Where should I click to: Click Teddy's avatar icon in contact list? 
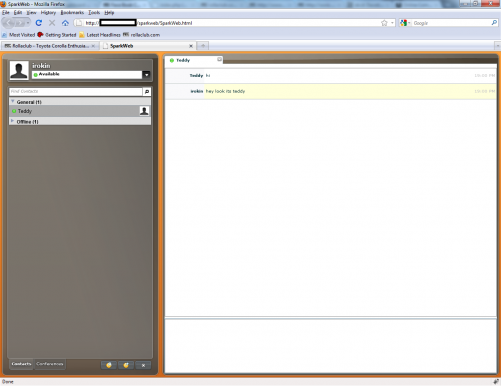144,111
